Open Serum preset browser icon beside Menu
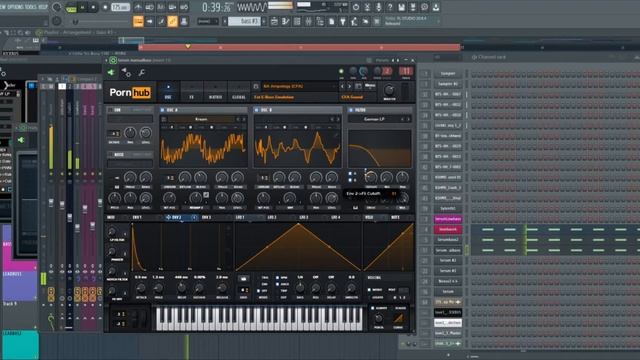The height and width of the screenshot is (360, 640). point(358,86)
